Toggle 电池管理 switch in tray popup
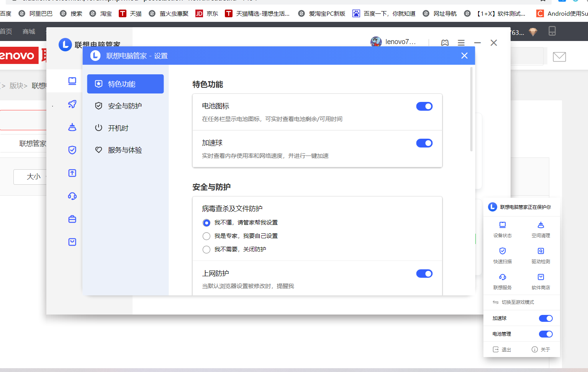This screenshot has height=372, width=588. click(546, 334)
